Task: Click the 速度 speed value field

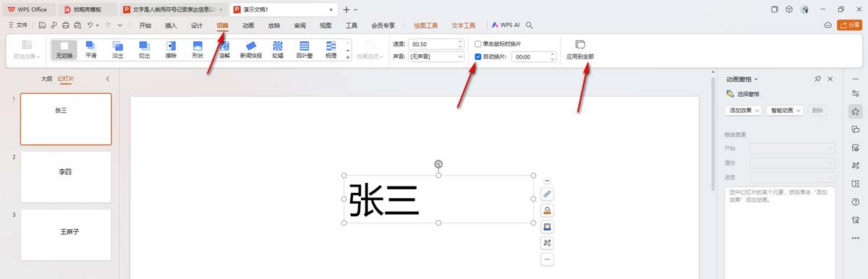Action: click(x=437, y=44)
